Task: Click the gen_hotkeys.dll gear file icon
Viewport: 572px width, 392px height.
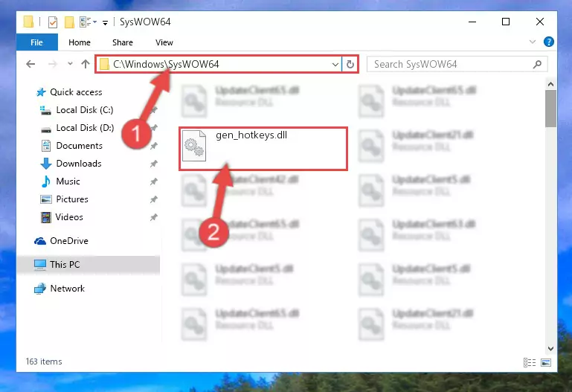Action: tap(194, 146)
